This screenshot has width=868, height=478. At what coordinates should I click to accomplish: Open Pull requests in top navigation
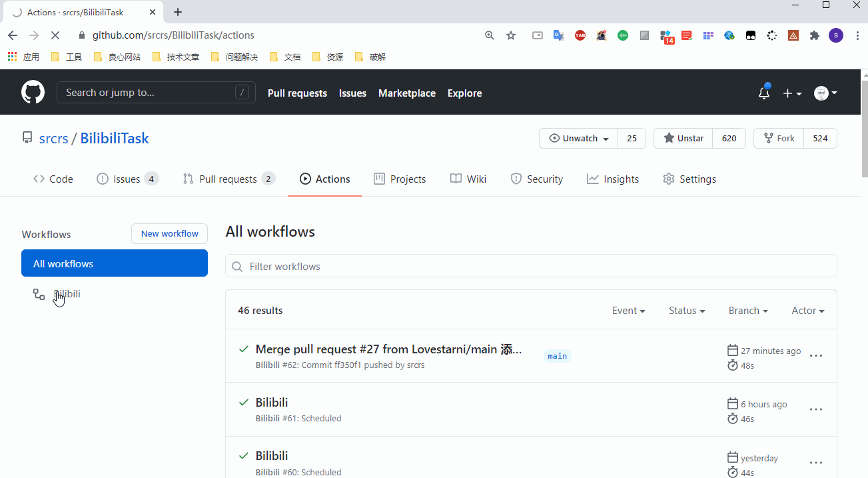pyautogui.click(x=297, y=93)
